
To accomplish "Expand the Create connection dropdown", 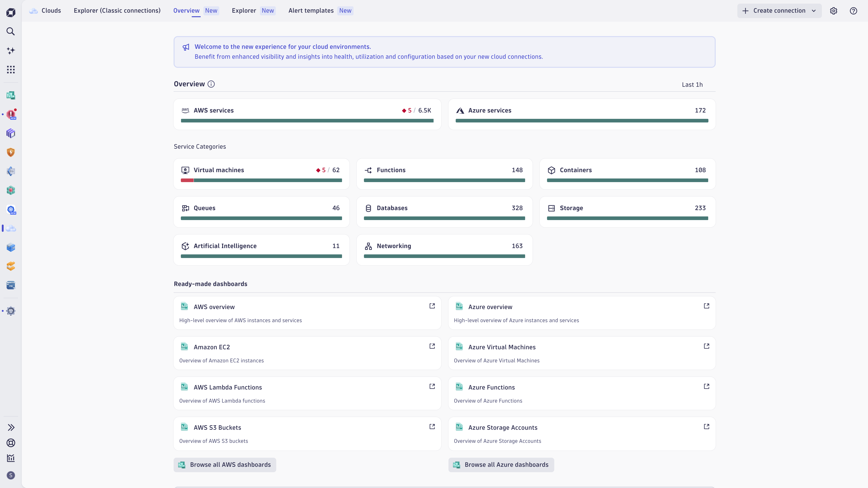I will pyautogui.click(x=814, y=11).
